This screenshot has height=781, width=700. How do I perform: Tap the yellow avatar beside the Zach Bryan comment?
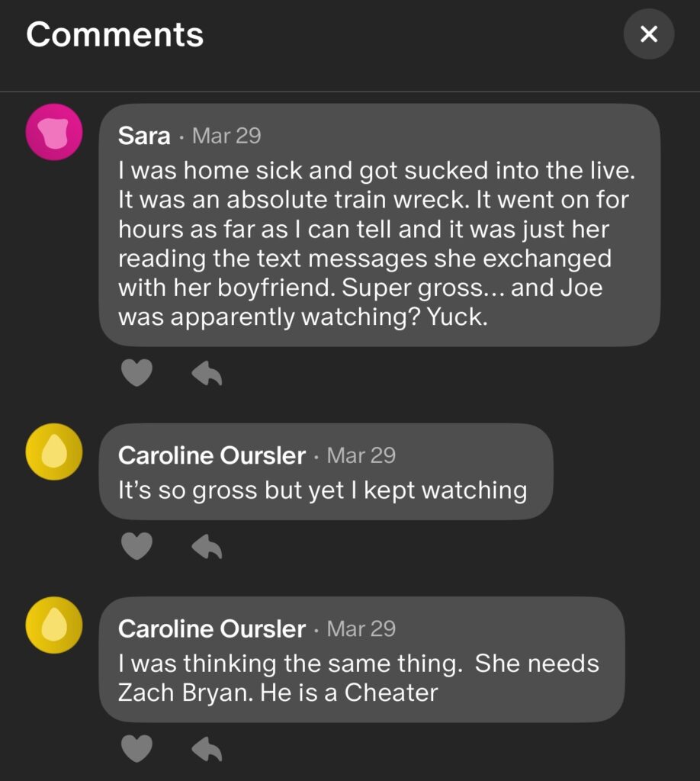pyautogui.click(x=53, y=625)
